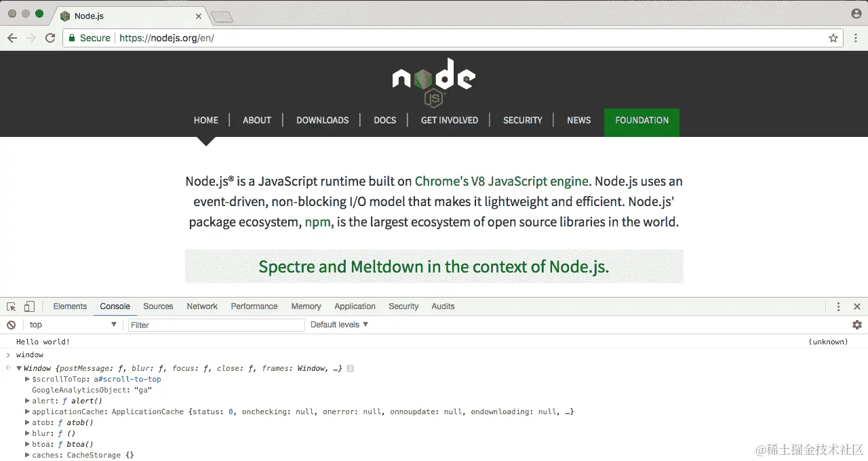
Task: Expand the atob function property
Action: (27, 423)
